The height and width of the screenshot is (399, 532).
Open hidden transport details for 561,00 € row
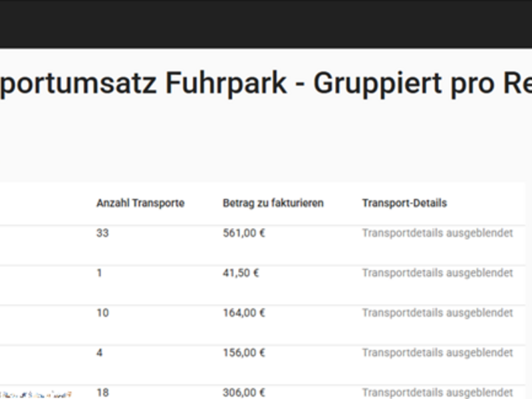pos(438,233)
